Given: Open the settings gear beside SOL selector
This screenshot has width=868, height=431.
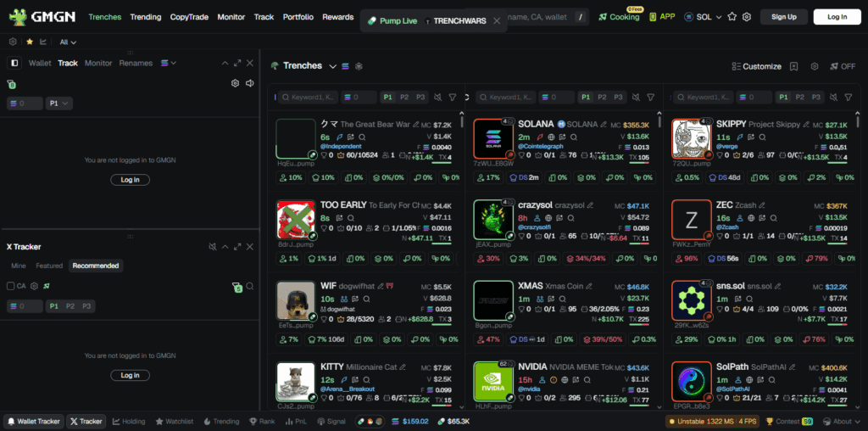Looking at the screenshot, I should (x=746, y=17).
